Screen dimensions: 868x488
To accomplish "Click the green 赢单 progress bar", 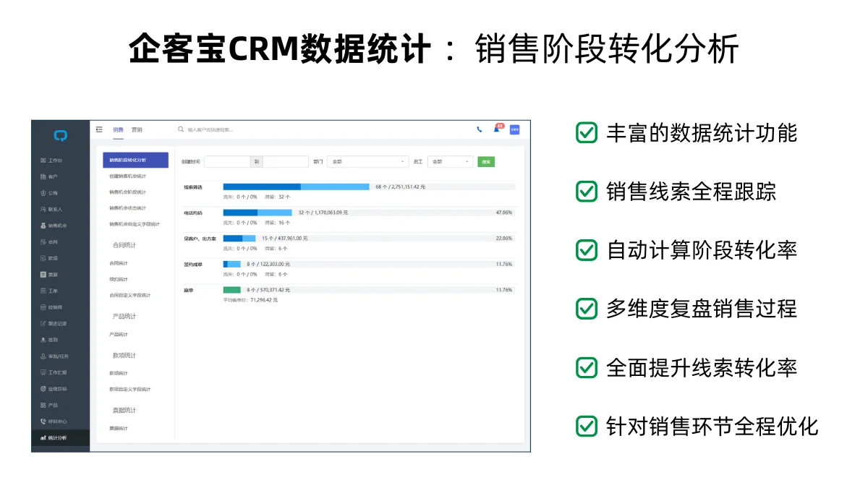I will tap(231, 290).
